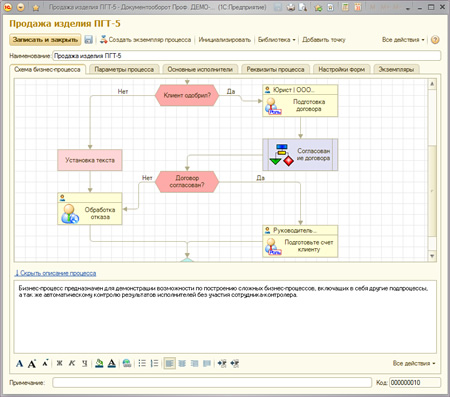Click 'Скрыть описание процесса' link

pyautogui.click(x=56, y=273)
